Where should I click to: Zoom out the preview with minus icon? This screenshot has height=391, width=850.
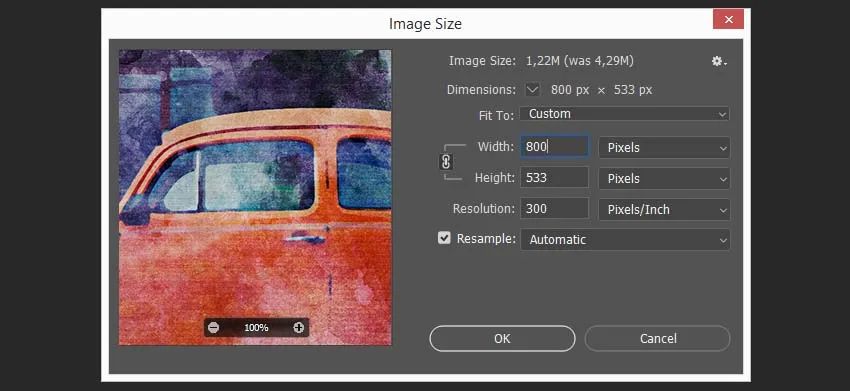coord(214,328)
